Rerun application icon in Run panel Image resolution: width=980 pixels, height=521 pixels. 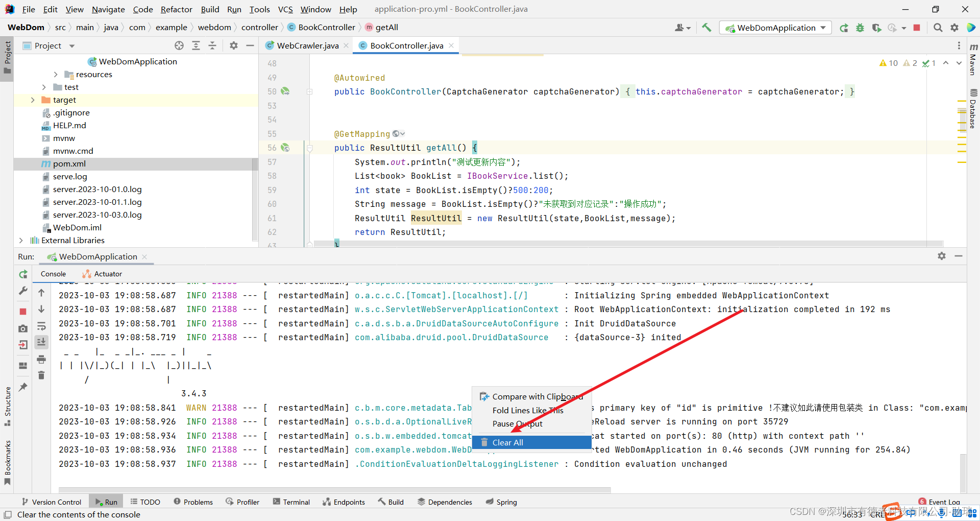23,274
